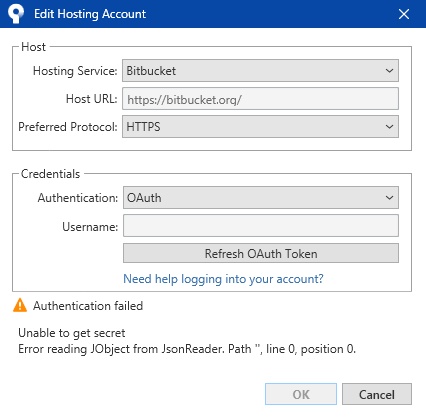Click the 'Preferred Protocol:' label
The width and height of the screenshot is (426, 419).
tap(68, 127)
